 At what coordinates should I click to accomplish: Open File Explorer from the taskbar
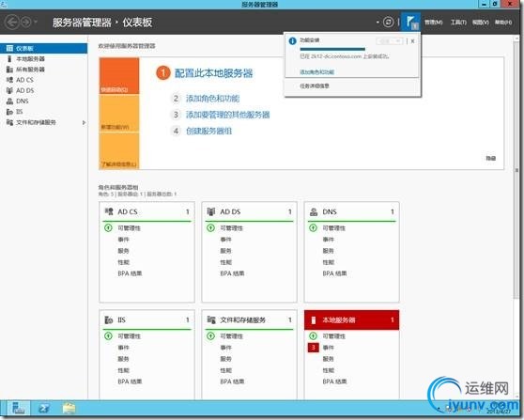click(x=69, y=408)
